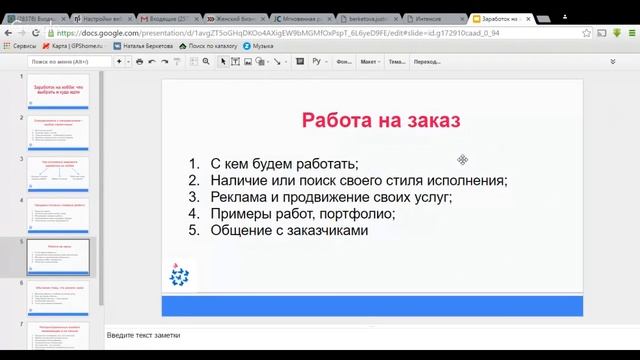Click the print icon in toolbar
Image resolution: width=640 pixels, height=360 pixels.
140,62
